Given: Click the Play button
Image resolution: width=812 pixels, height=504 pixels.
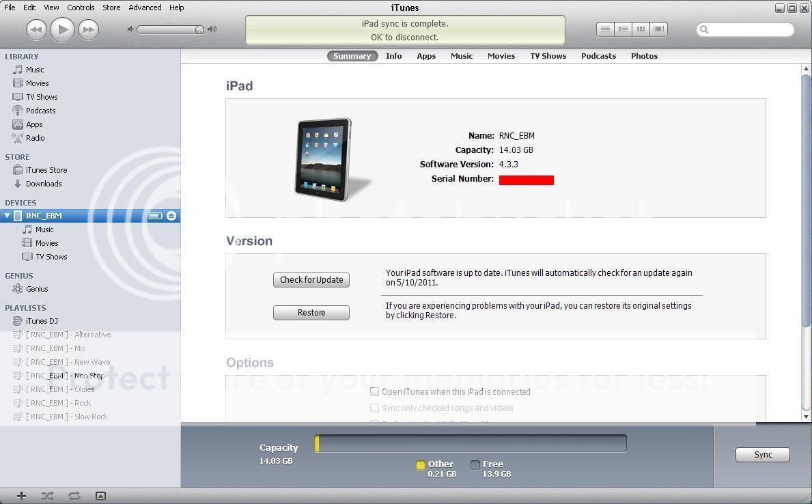Looking at the screenshot, I should (63, 29).
